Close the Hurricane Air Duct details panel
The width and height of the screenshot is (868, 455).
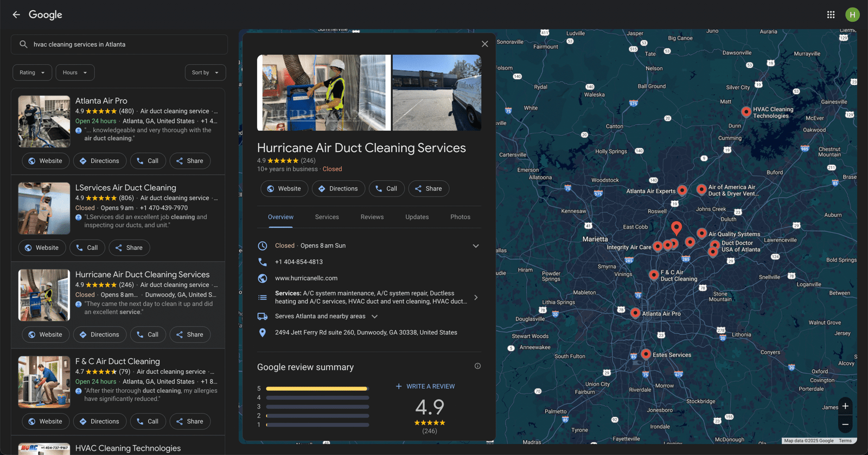(485, 44)
